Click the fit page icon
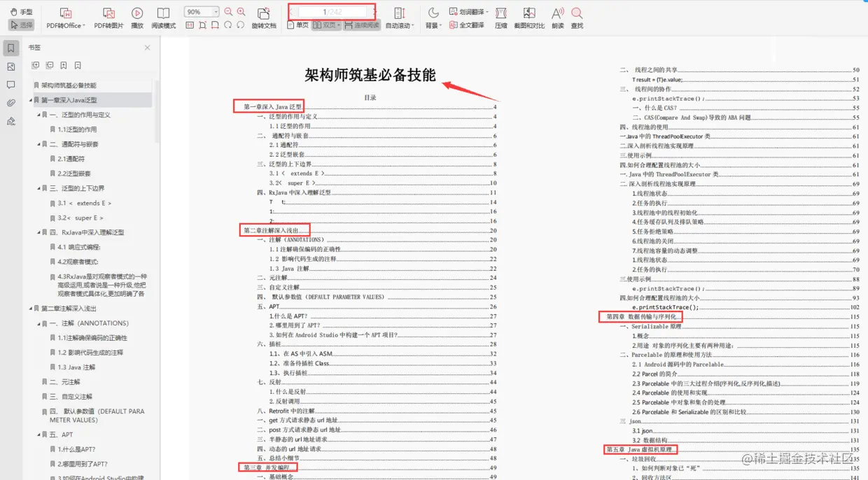 point(202,25)
